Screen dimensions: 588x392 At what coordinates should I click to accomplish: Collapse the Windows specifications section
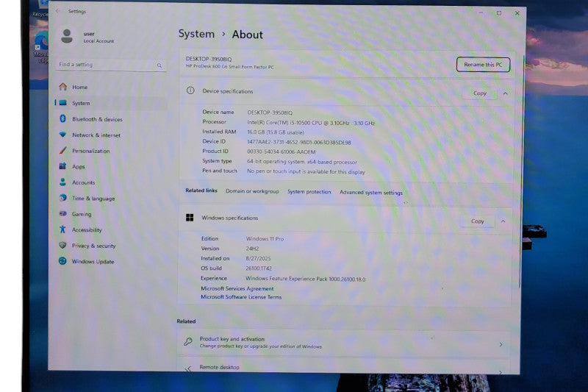tap(503, 221)
